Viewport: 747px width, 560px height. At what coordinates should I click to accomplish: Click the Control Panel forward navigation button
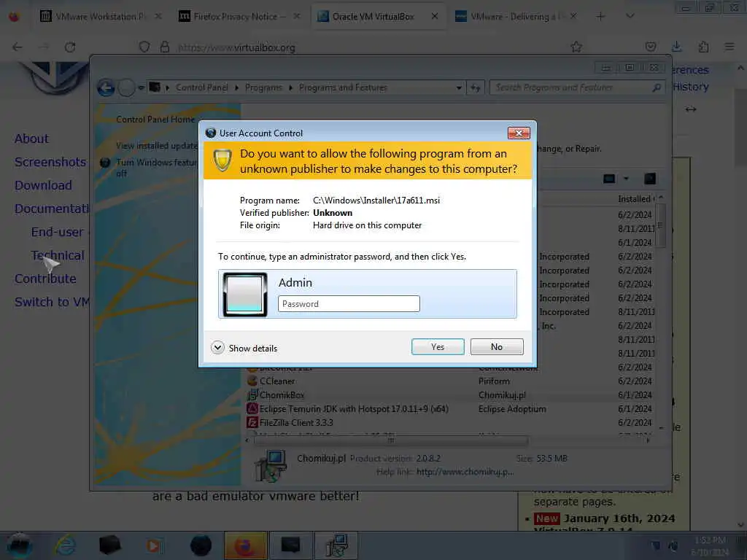[x=126, y=87]
